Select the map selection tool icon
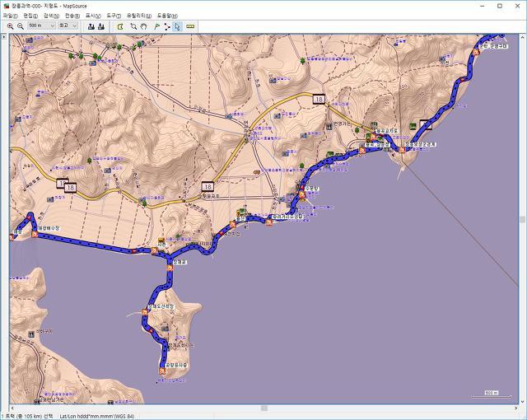Screen dimensions: 527x420 120,26
